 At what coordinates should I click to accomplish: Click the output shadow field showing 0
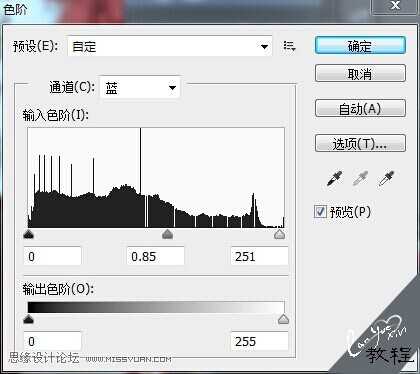point(53,341)
